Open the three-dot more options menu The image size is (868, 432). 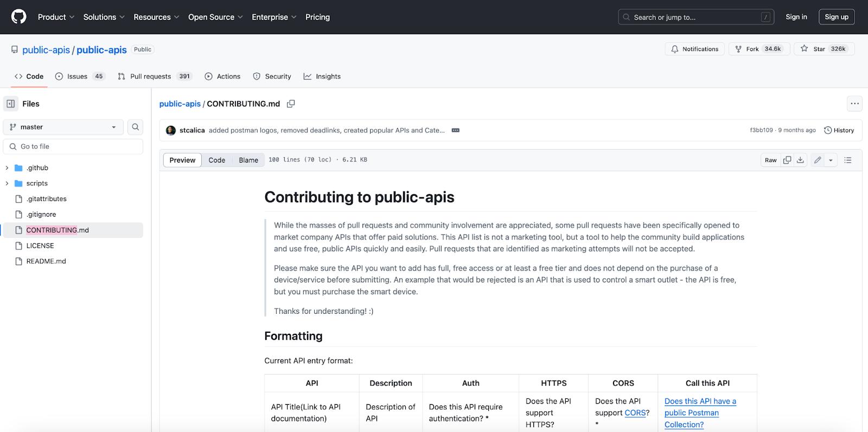pos(854,104)
